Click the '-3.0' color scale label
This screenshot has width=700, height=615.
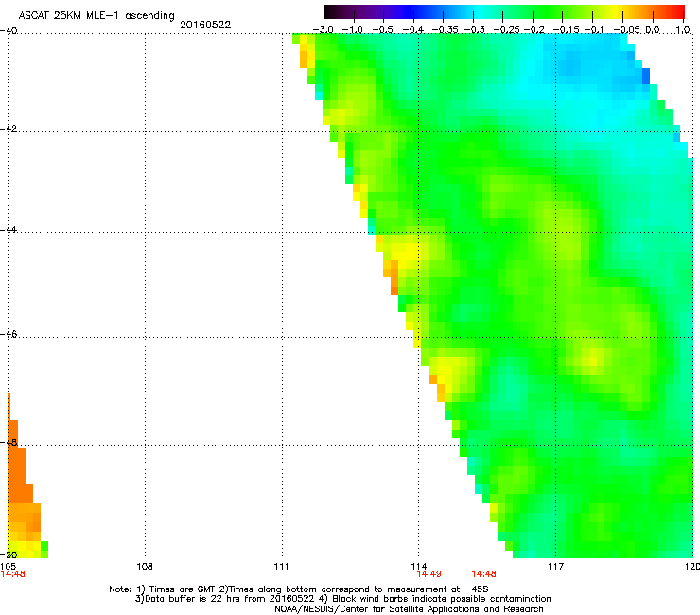click(x=323, y=30)
